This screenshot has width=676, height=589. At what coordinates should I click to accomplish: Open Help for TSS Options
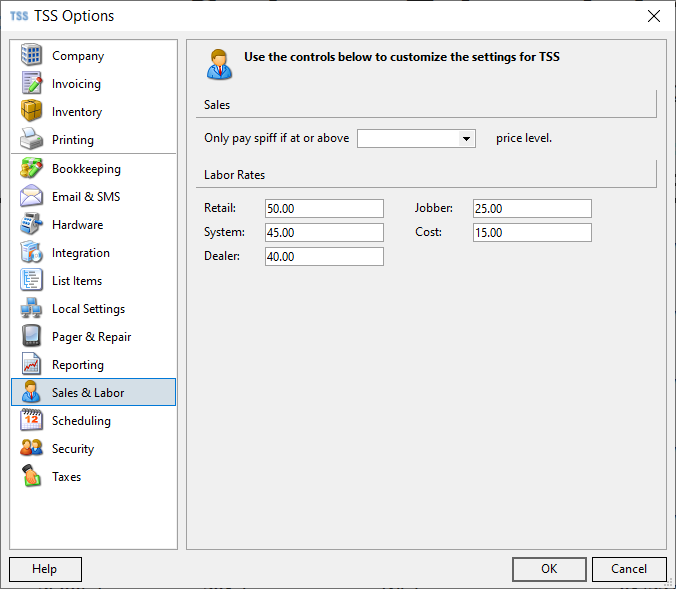(45, 569)
